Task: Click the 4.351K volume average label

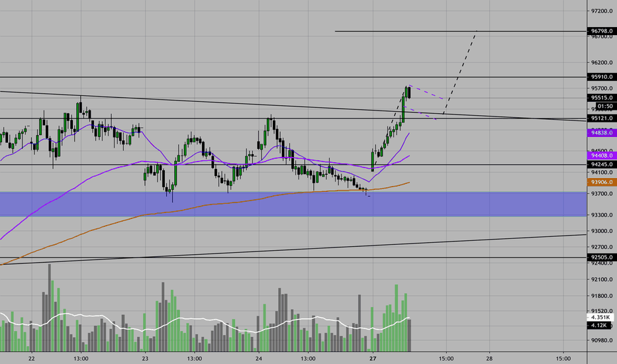Action: tap(600, 317)
